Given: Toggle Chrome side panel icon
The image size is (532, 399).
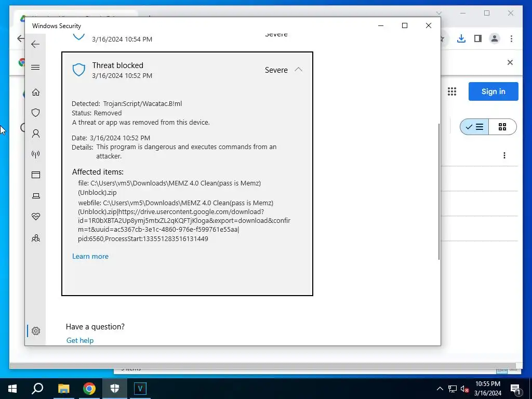Looking at the screenshot, I should click(478, 38).
